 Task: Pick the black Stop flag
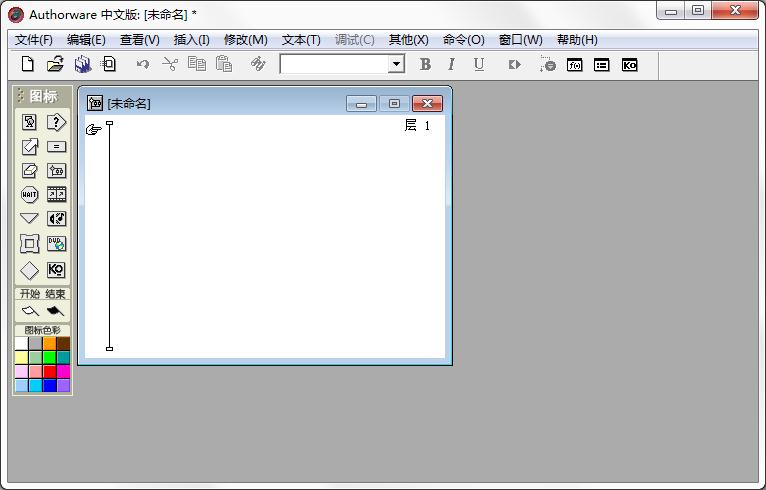tap(55, 311)
